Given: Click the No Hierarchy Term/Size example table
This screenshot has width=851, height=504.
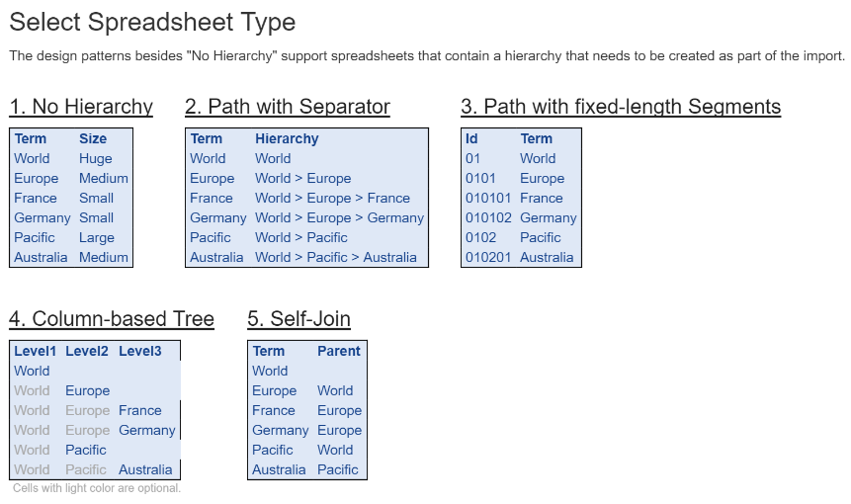Looking at the screenshot, I should (x=71, y=198).
